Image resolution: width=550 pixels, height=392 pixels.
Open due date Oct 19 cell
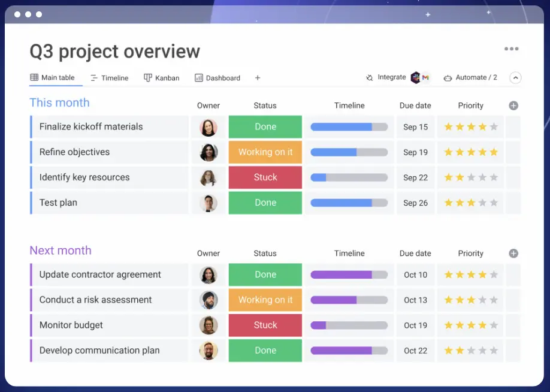[x=415, y=325]
